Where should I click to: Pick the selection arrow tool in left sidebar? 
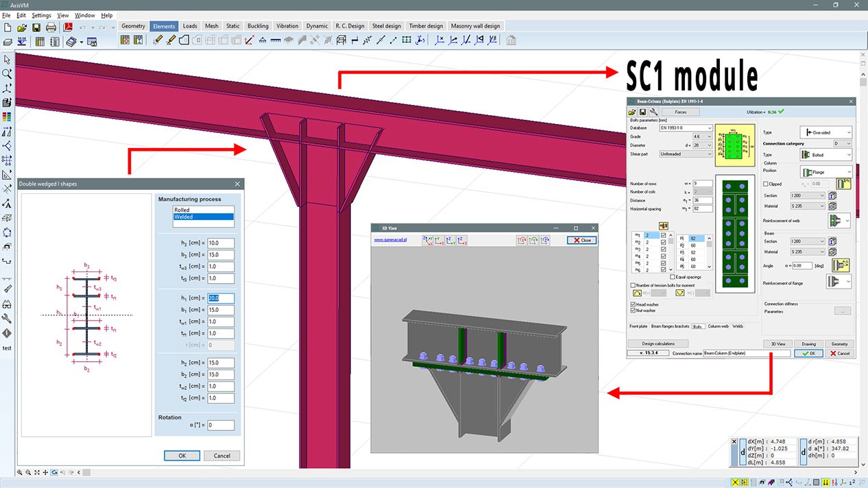tap(7, 60)
